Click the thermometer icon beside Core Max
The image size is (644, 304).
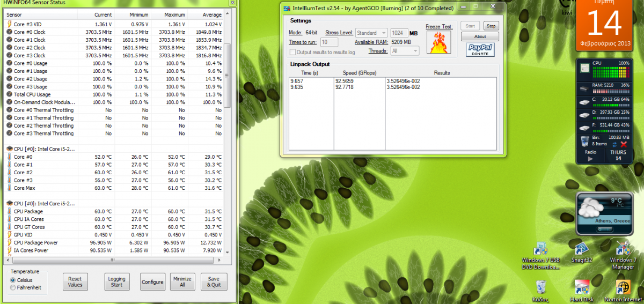coord(9,188)
